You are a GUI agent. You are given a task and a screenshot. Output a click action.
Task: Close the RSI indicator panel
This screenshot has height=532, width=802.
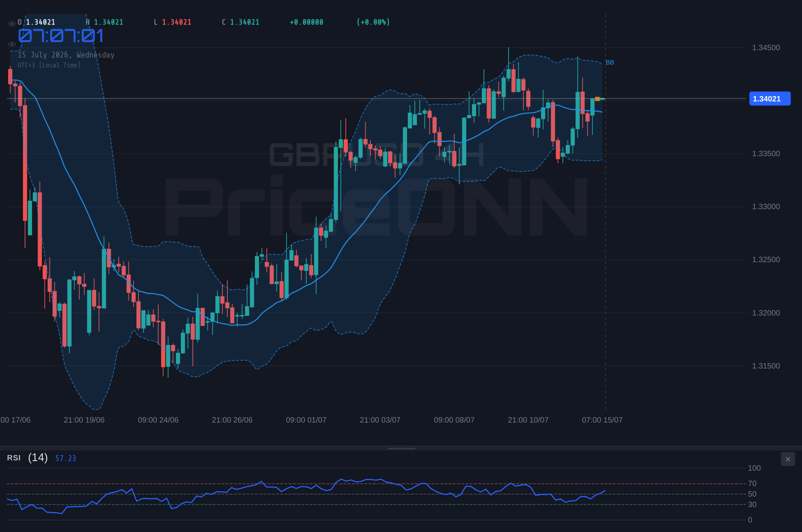[x=788, y=459]
